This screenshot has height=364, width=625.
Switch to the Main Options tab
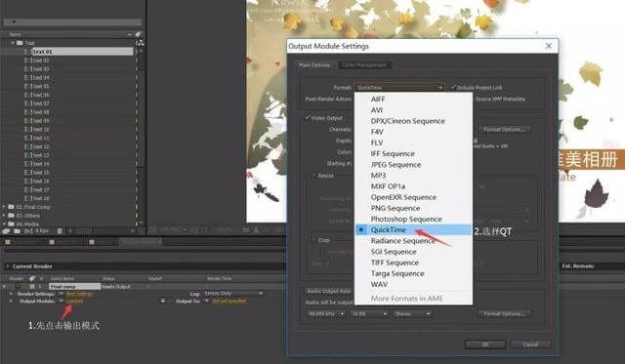tap(314, 65)
